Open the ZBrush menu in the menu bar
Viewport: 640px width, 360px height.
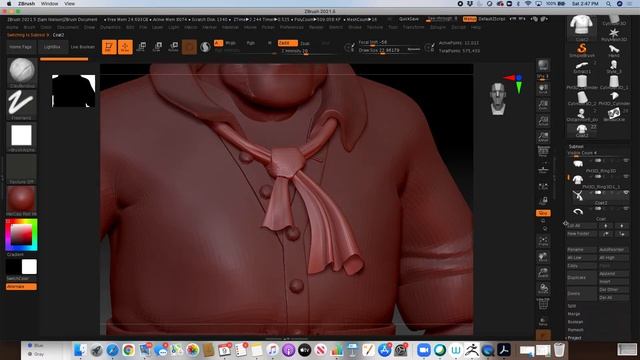(x=27, y=4)
